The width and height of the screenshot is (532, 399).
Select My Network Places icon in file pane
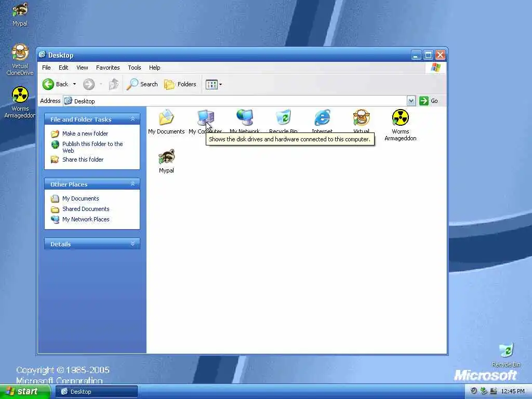pos(244,118)
